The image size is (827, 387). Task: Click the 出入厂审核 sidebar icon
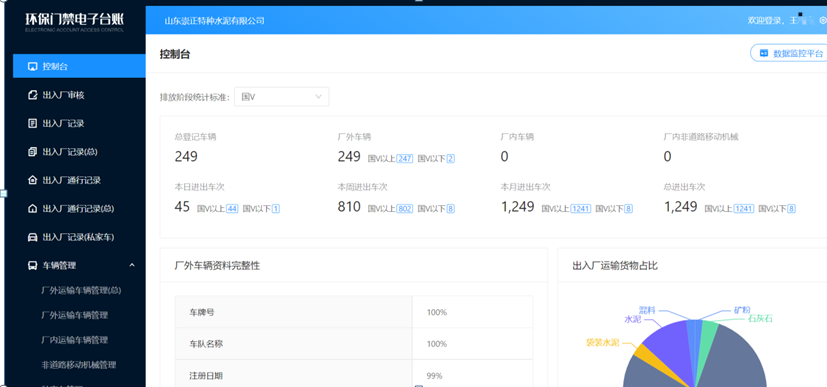pos(32,95)
